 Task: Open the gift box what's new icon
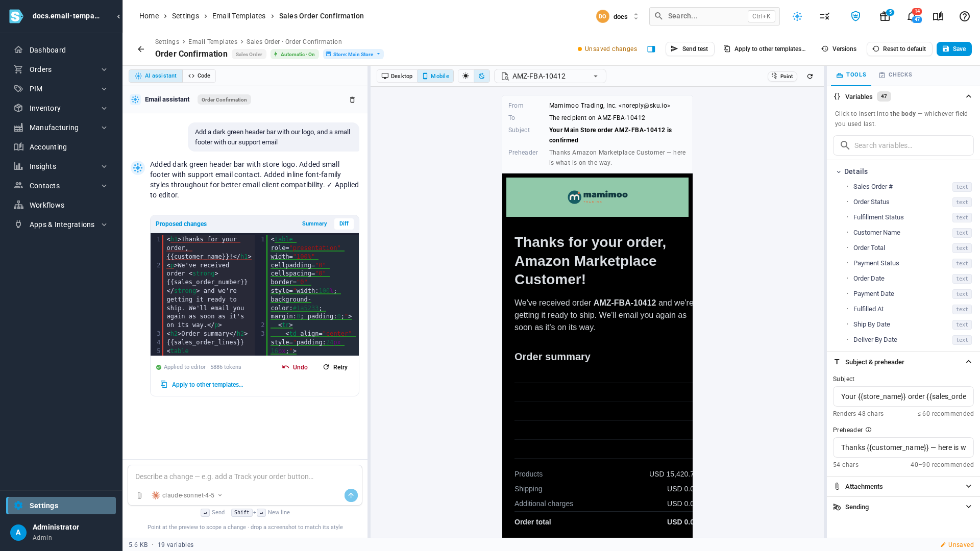pyautogui.click(x=885, y=16)
